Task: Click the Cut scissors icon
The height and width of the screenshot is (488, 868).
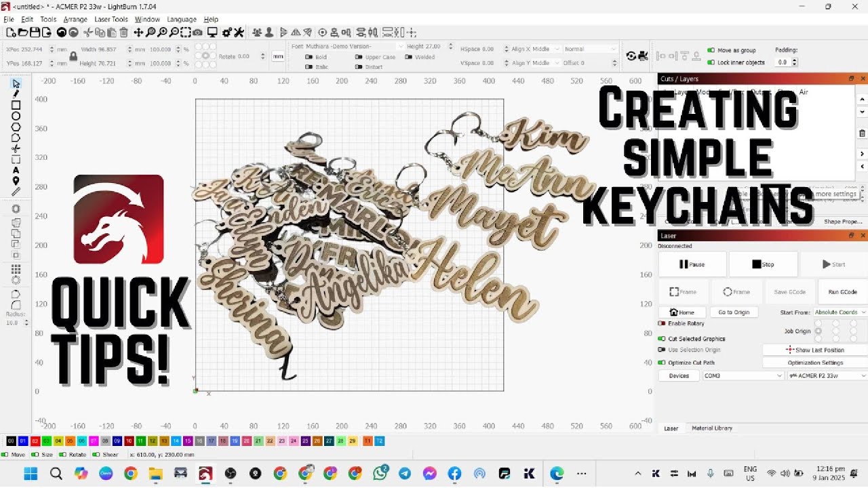Action: pos(87,32)
